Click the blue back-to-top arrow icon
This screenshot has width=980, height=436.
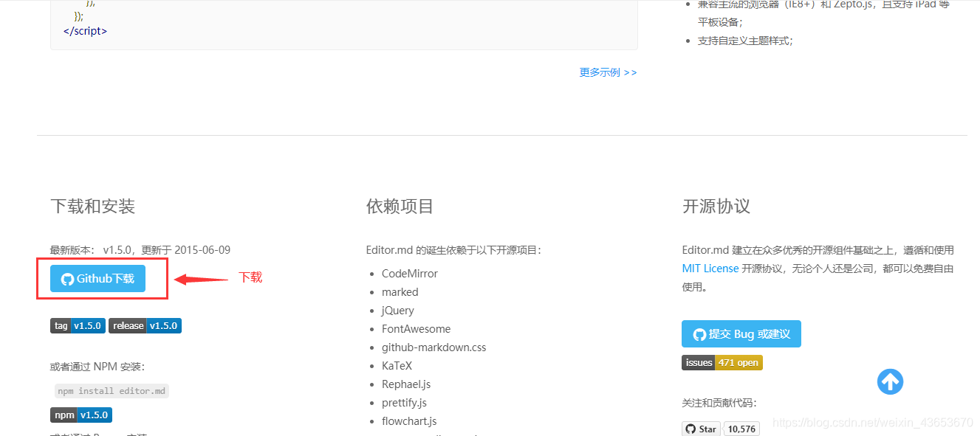pos(891,381)
